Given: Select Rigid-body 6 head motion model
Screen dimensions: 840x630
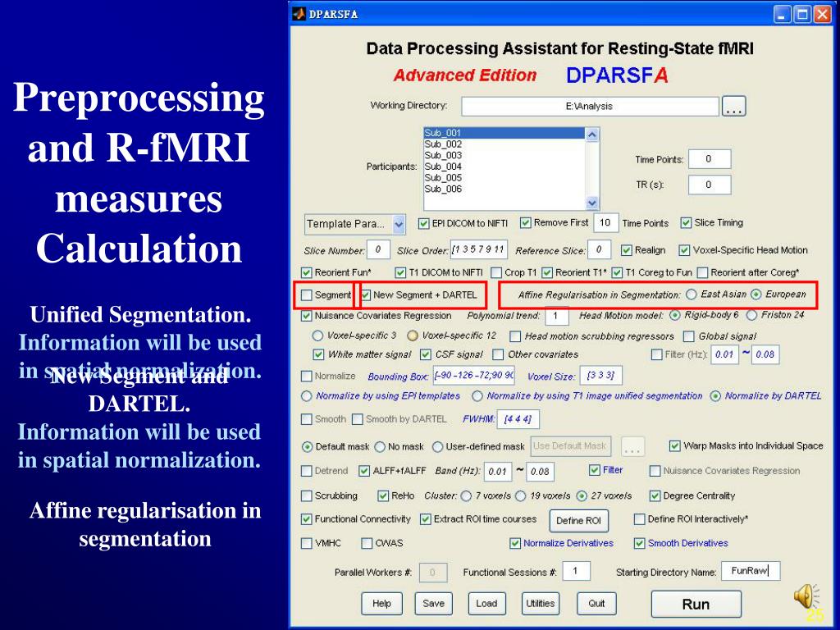Looking at the screenshot, I should click(675, 315).
